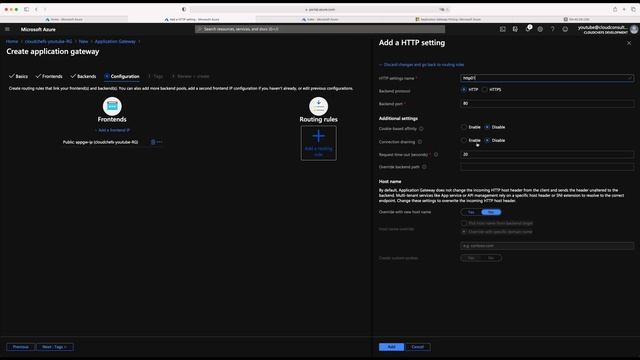Click Add a routing rule tile
Screen dimensions: 640x360
(x=318, y=143)
